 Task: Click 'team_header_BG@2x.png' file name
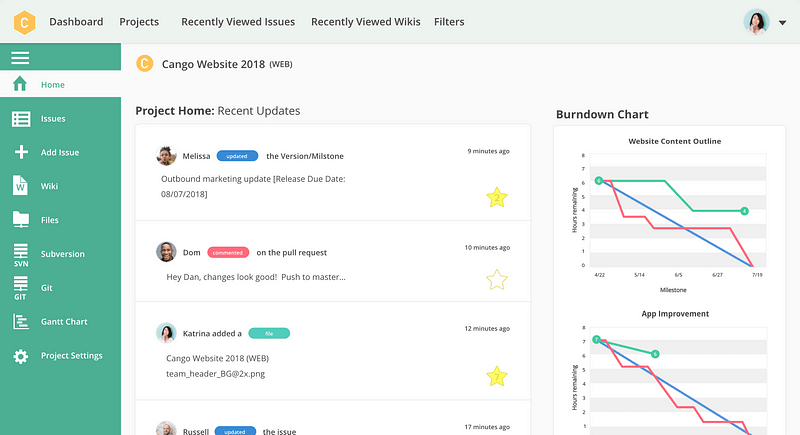pyautogui.click(x=215, y=374)
